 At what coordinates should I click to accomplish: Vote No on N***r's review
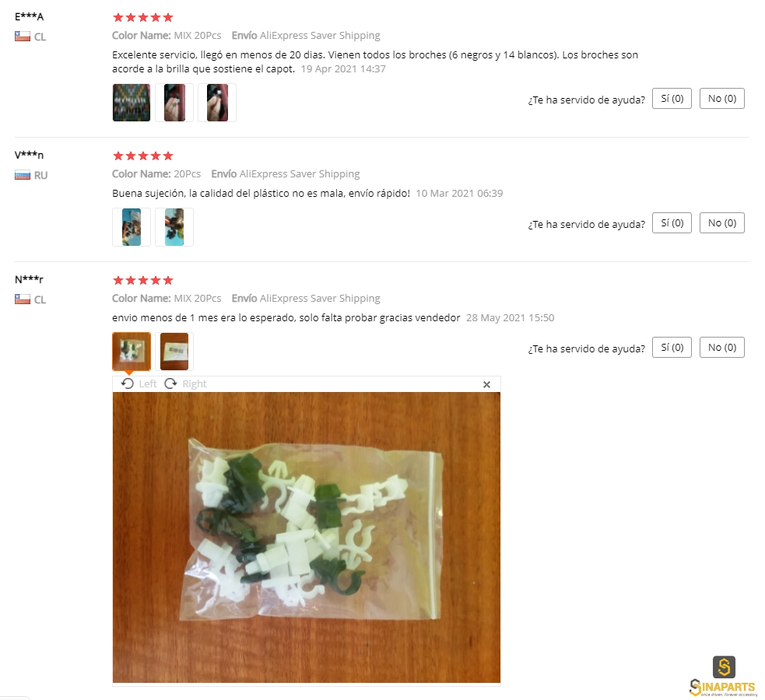click(722, 347)
